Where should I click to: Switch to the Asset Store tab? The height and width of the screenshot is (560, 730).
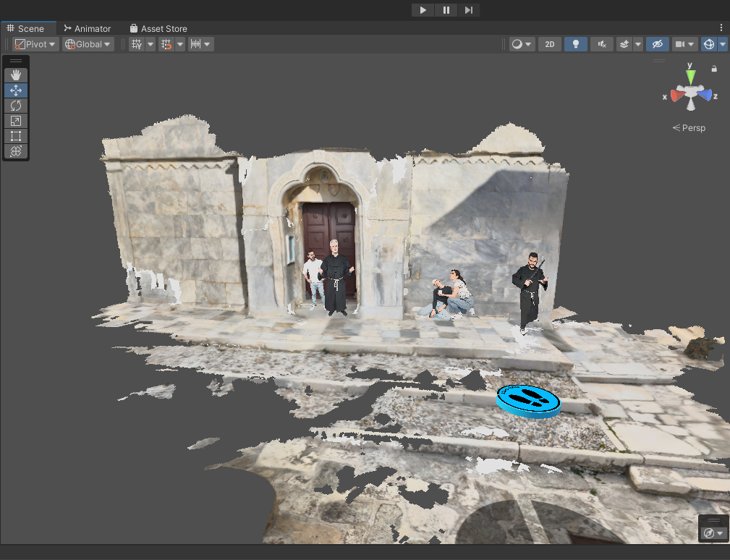(158, 28)
